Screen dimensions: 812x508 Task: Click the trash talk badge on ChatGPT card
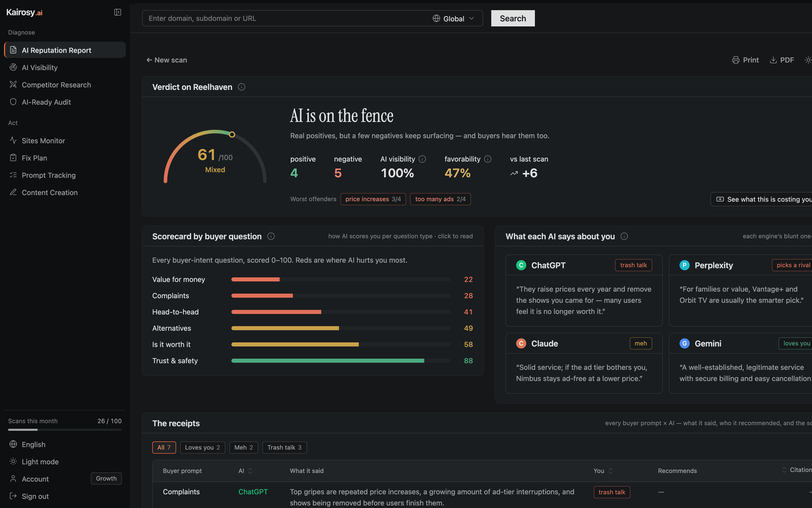tap(633, 265)
